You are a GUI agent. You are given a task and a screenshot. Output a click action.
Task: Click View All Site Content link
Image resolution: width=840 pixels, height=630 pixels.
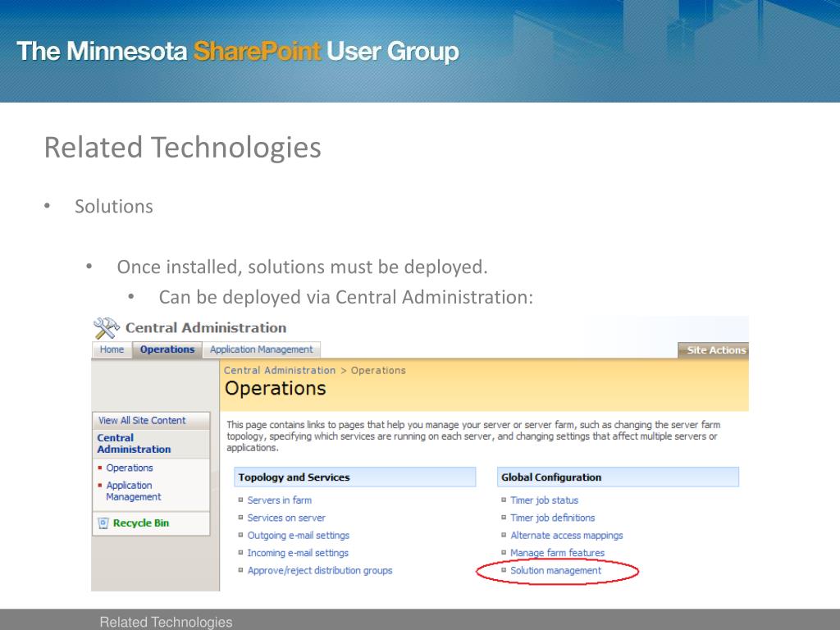142,421
